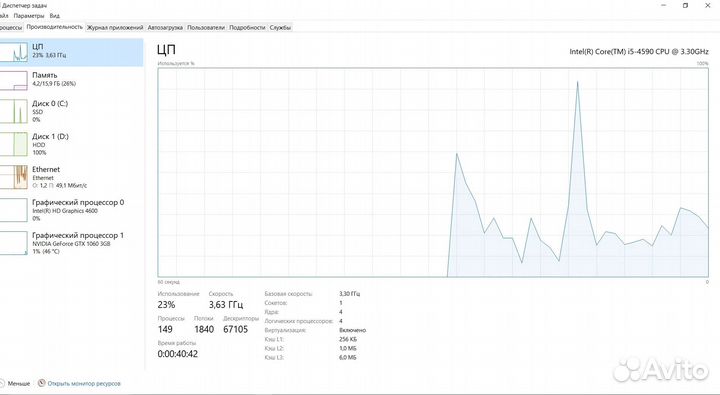Image resolution: width=720 pixels, height=395 pixels.
Task: Select the Память mini graph thumbnail
Action: pos(13,80)
